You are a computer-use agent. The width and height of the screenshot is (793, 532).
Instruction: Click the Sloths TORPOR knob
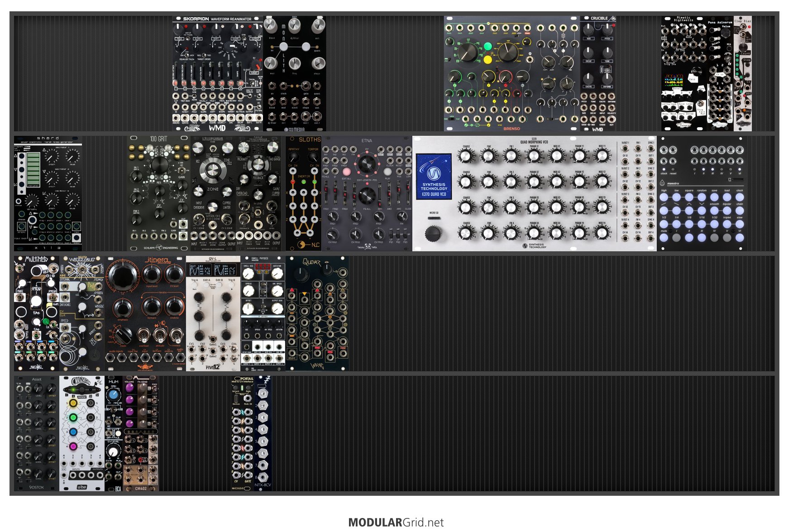pyautogui.click(x=313, y=157)
